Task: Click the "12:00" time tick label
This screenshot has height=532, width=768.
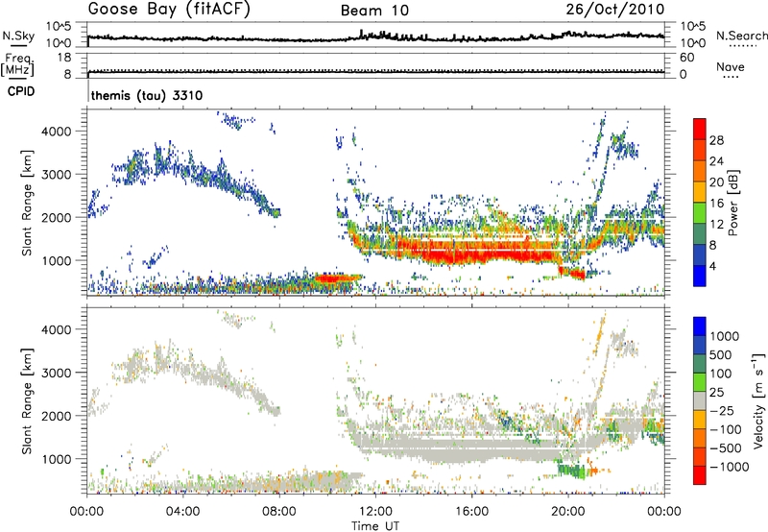Action: pyautogui.click(x=375, y=512)
